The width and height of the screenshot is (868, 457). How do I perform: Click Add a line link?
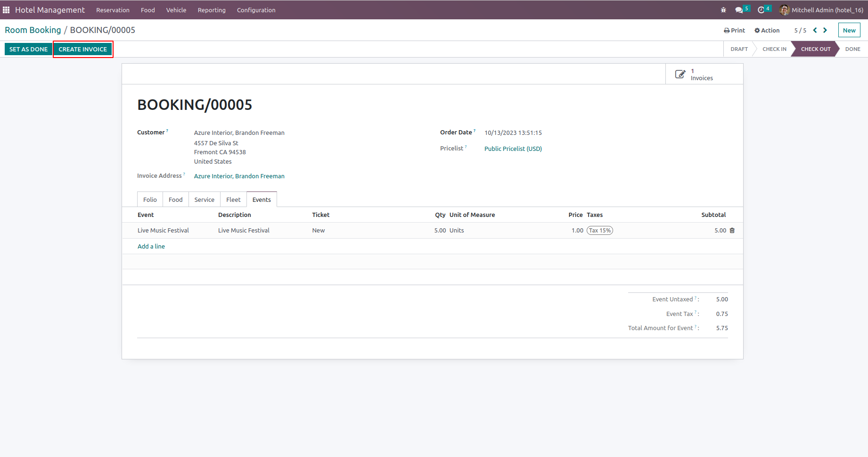(x=151, y=246)
